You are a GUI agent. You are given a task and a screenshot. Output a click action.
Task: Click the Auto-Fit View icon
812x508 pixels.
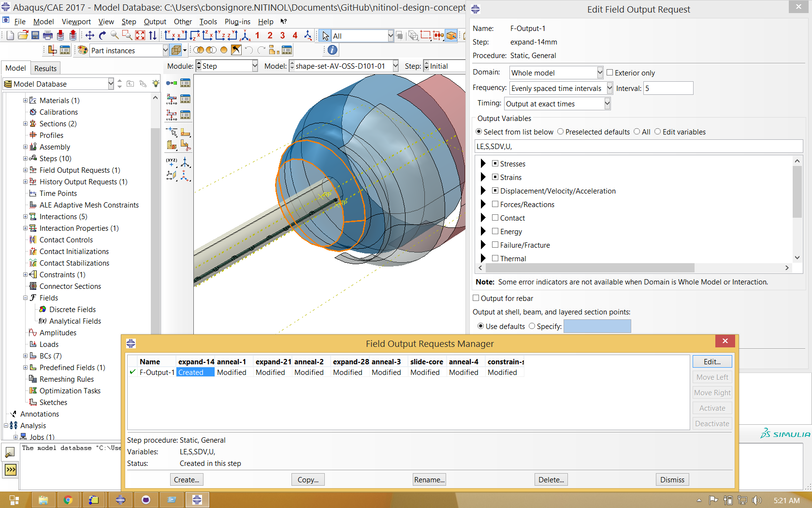(x=140, y=35)
